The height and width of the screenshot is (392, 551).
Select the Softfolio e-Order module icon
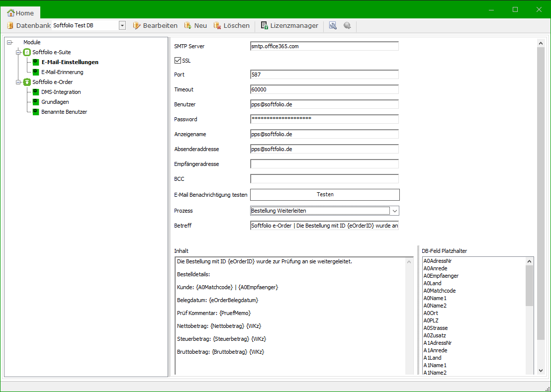tap(27, 82)
